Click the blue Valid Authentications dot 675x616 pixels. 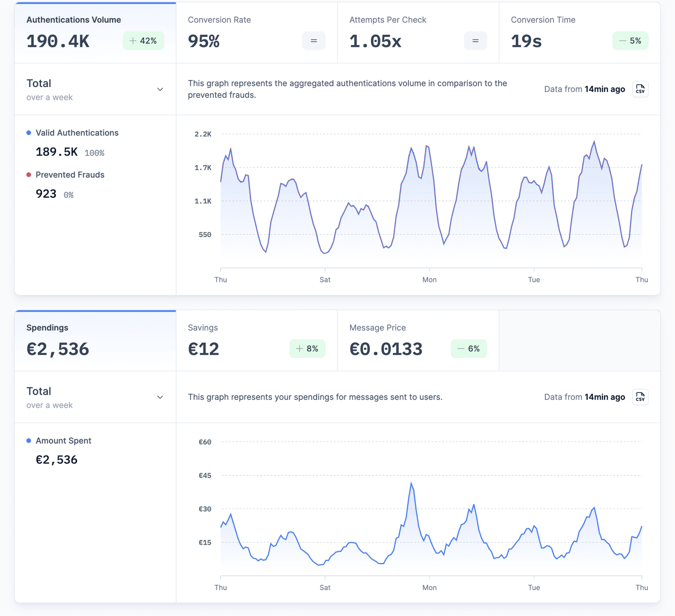pyautogui.click(x=29, y=133)
